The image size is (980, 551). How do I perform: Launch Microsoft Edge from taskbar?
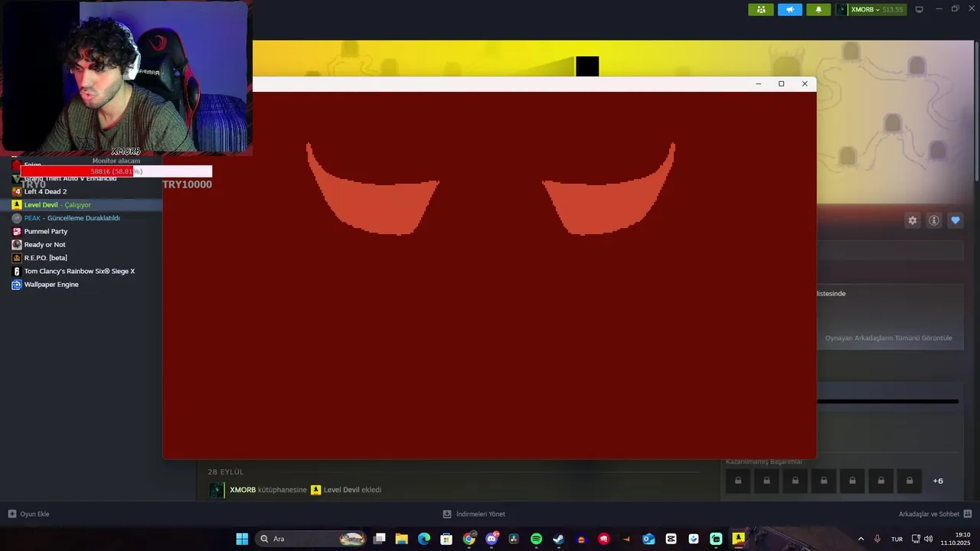tap(424, 539)
